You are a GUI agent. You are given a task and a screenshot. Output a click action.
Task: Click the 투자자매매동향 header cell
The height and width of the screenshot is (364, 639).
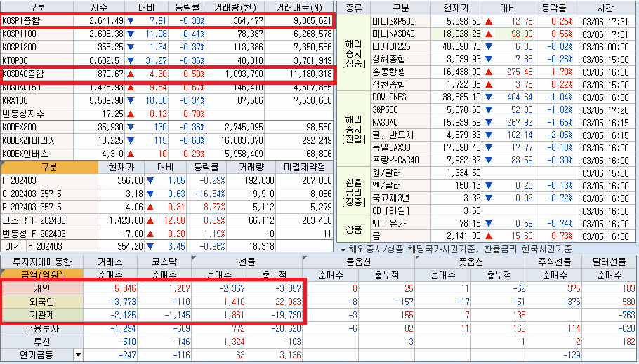[x=42, y=262]
